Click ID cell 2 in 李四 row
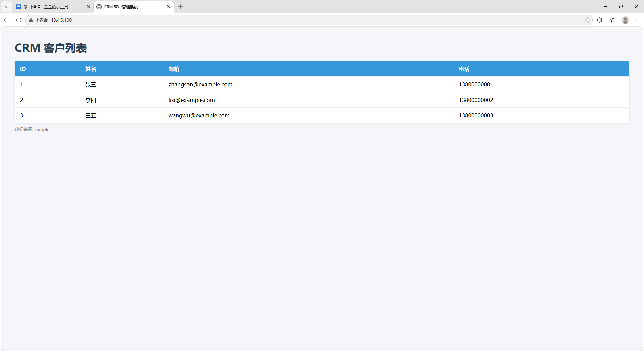 coord(21,100)
